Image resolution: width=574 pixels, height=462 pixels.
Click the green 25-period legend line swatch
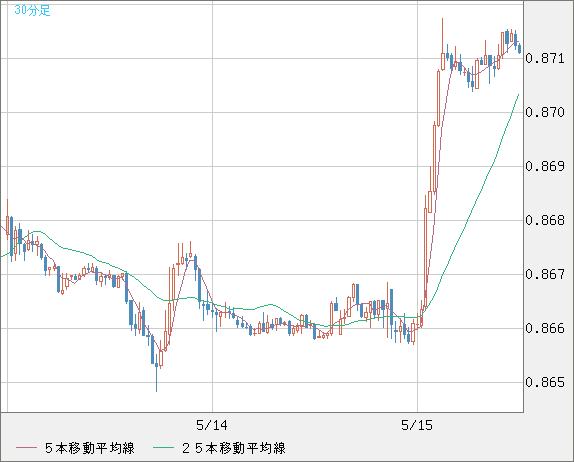[x=163, y=448]
